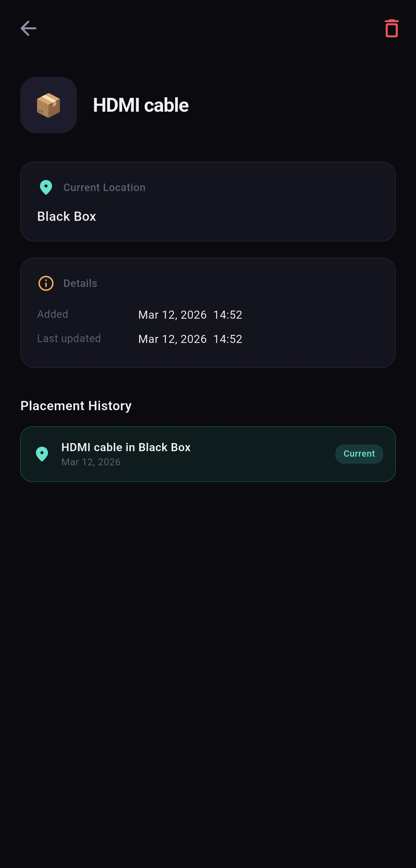Viewport: 416px width, 868px height.
Task: Click the Last updated field label
Action: (69, 338)
